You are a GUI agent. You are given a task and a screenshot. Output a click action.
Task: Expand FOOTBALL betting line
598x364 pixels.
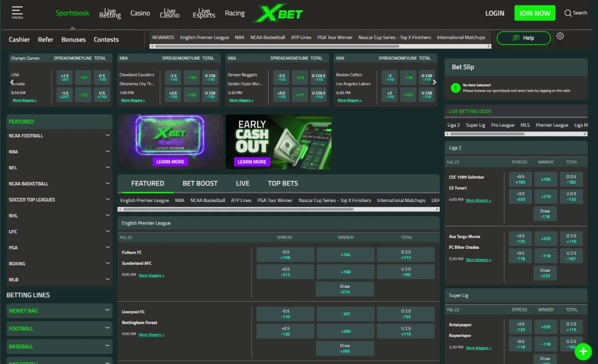pos(60,329)
